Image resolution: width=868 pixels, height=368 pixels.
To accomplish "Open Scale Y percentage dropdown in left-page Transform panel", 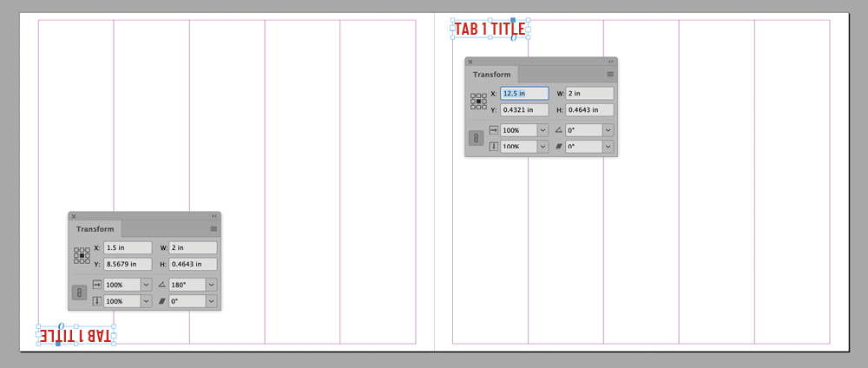I will tap(146, 301).
